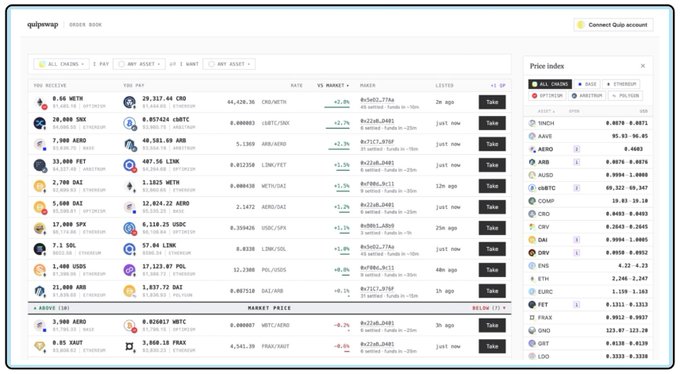680x374 pixels.
Task: Take the 0.85 XAUT offer
Action: coord(492,346)
